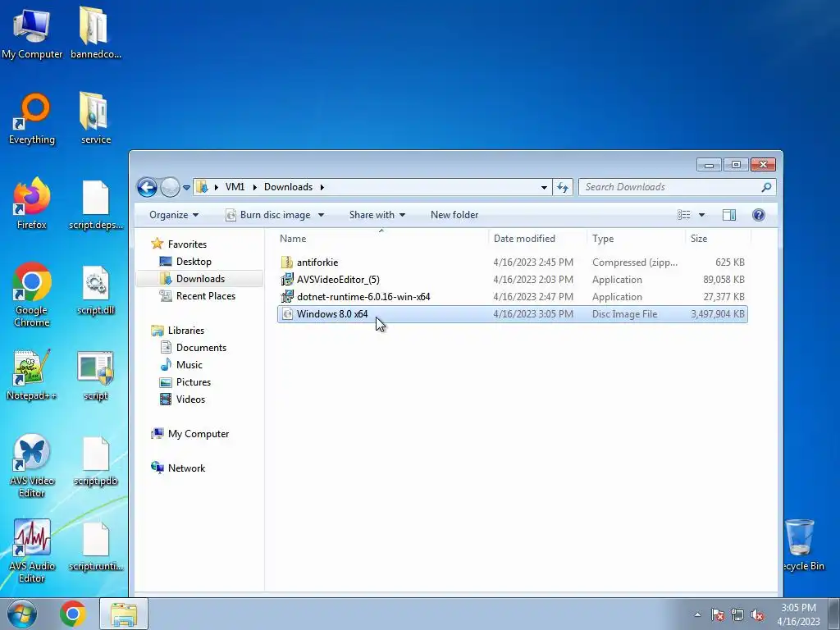Launch Chrome from the taskbar
840x630 pixels.
point(73,614)
